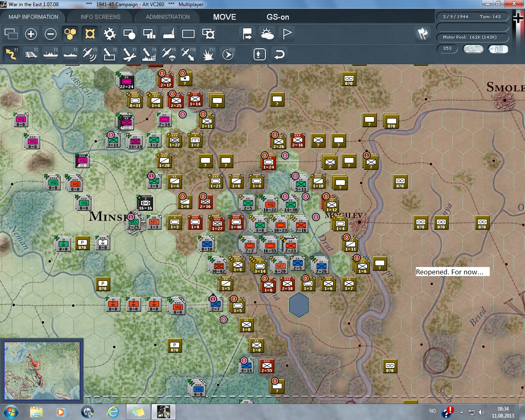
Task: Select the black 16=16 unit counter
Action: point(145,203)
